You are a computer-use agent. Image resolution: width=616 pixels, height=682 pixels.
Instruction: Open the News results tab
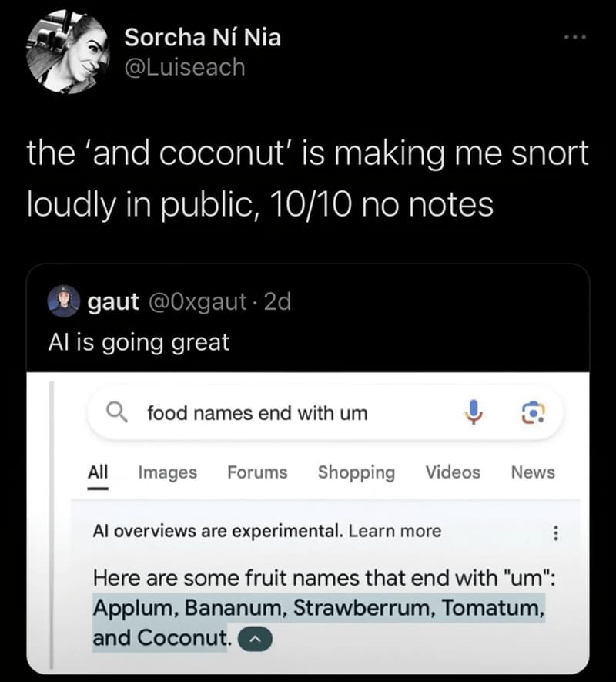pyautogui.click(x=533, y=472)
